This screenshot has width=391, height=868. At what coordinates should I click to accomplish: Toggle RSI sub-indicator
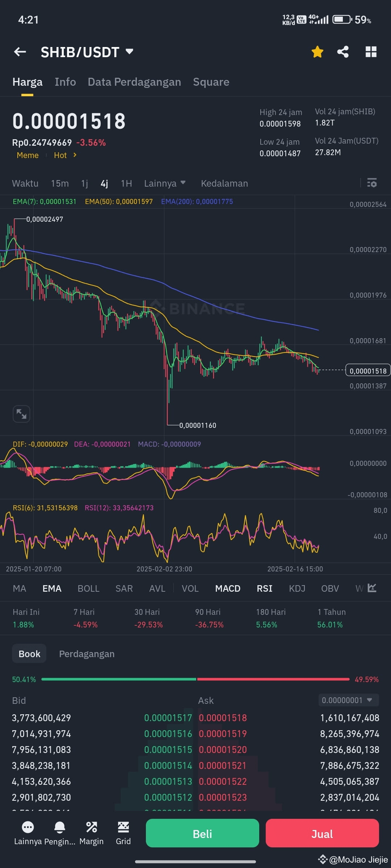point(265,588)
